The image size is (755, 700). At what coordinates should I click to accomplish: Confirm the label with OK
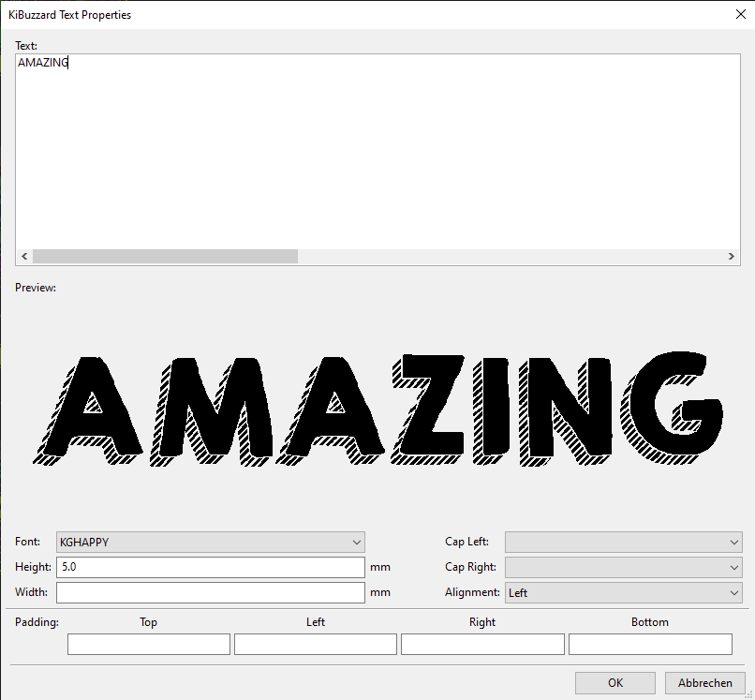click(x=614, y=682)
